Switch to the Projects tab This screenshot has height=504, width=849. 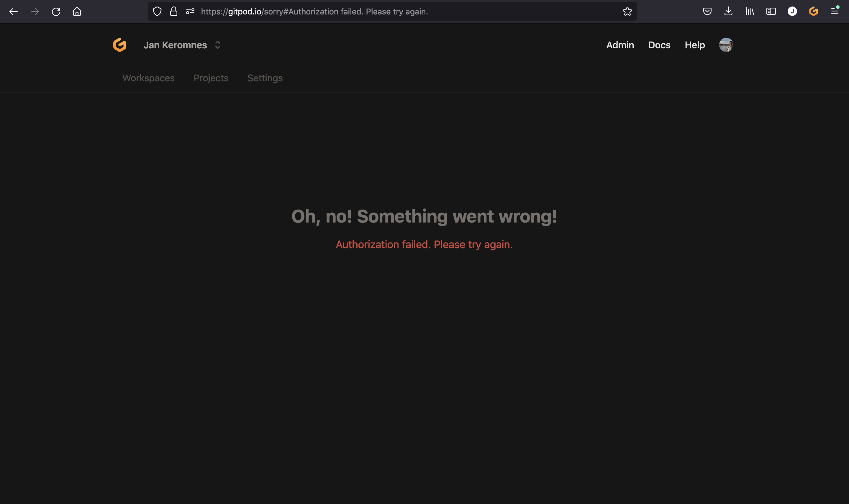(211, 78)
